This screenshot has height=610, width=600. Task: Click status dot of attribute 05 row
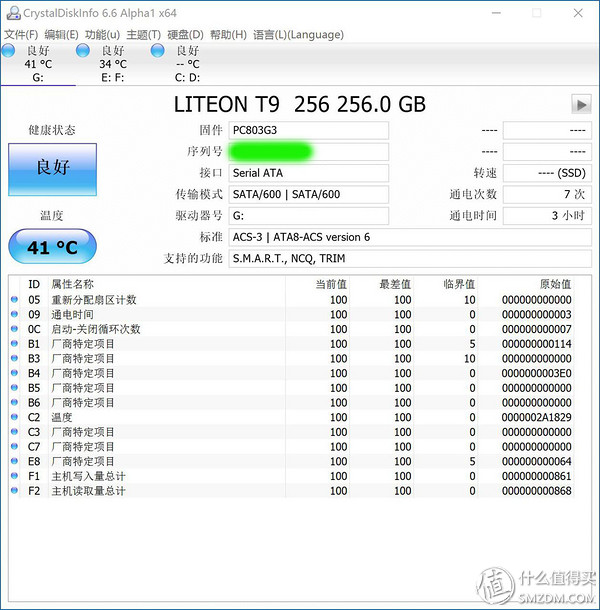click(x=14, y=300)
